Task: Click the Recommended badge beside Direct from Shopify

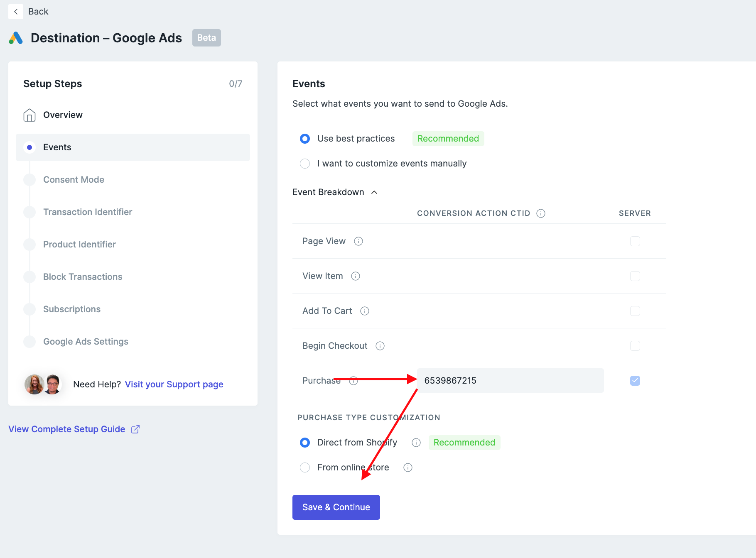Action: (464, 443)
